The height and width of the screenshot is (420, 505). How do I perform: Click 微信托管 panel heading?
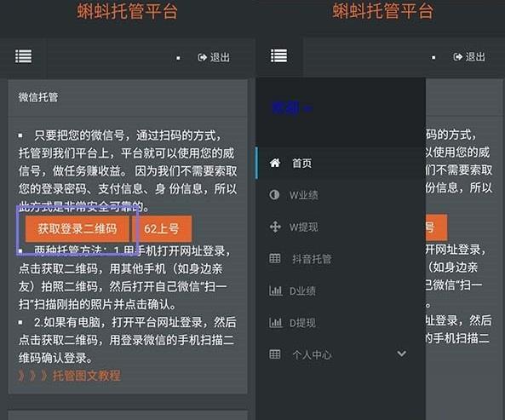38,97
